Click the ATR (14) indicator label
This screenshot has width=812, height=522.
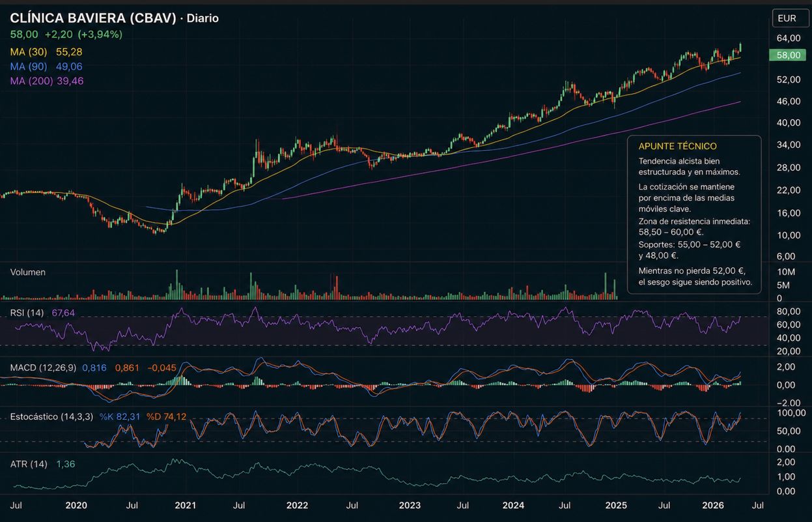[29, 464]
